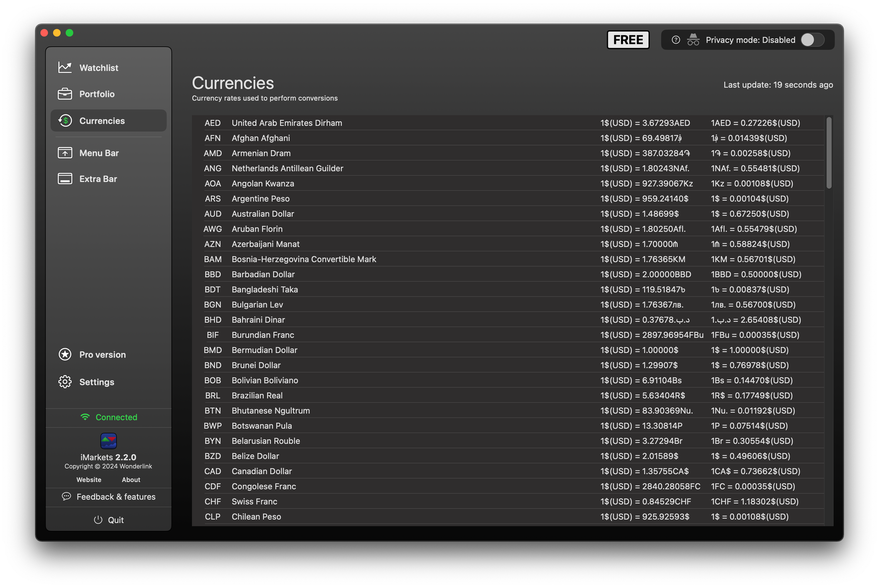Open the Website link

point(89,480)
